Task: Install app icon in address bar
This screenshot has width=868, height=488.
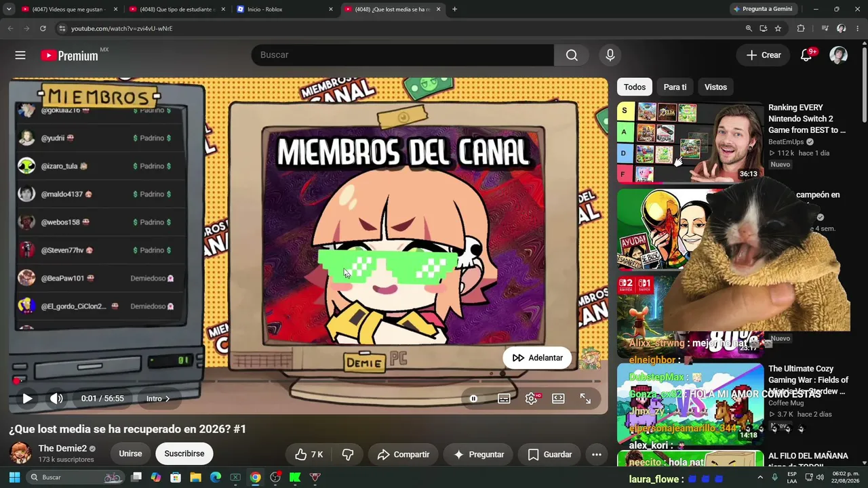Action: pos(764,28)
